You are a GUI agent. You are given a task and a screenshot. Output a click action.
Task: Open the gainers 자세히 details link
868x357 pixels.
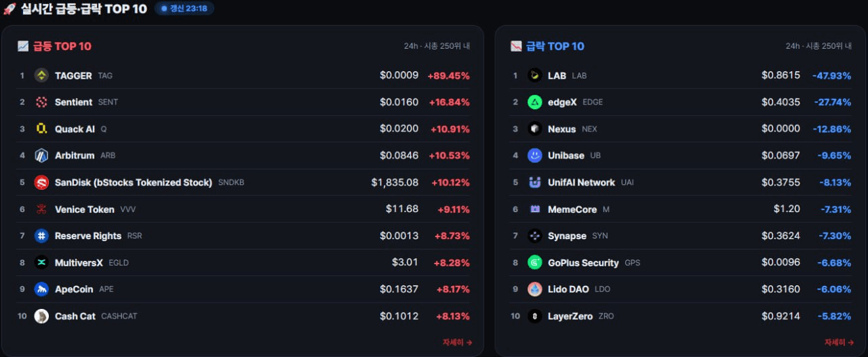pyautogui.click(x=458, y=342)
